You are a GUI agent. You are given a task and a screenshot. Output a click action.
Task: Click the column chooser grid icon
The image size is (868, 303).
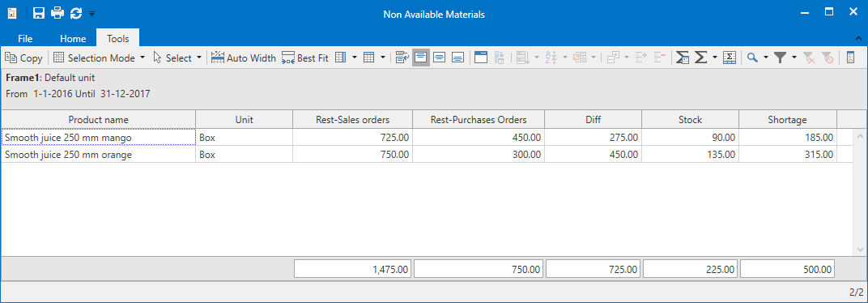tap(341, 58)
